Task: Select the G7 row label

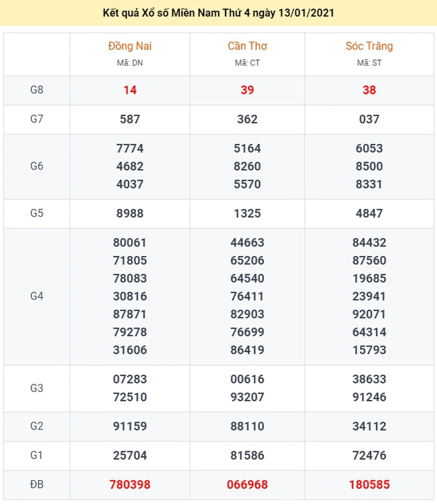Action: click(x=36, y=119)
